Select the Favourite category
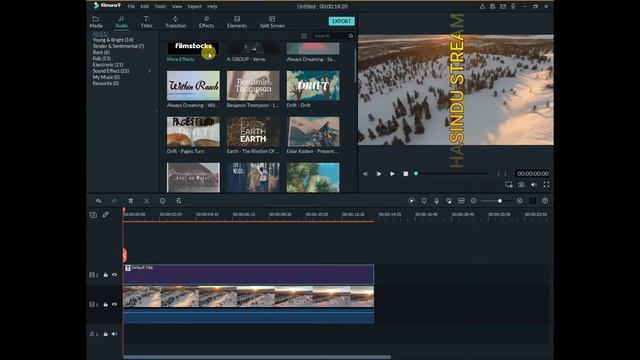Screen dimensions: 640x360 click(x=105, y=83)
